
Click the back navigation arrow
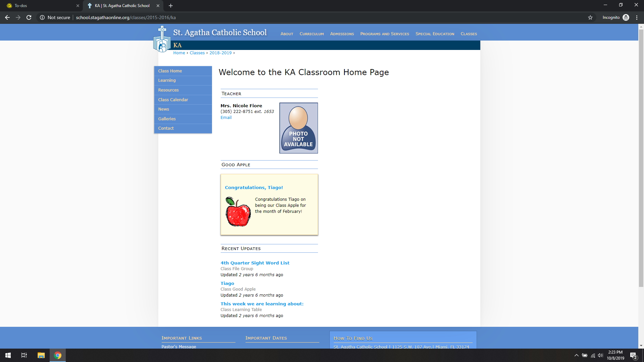click(7, 17)
